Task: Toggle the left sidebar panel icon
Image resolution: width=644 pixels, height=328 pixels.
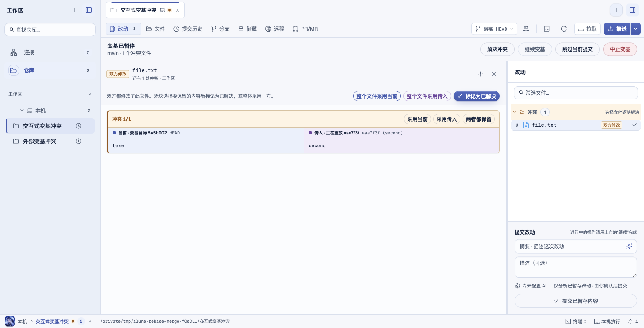Action: (89, 10)
